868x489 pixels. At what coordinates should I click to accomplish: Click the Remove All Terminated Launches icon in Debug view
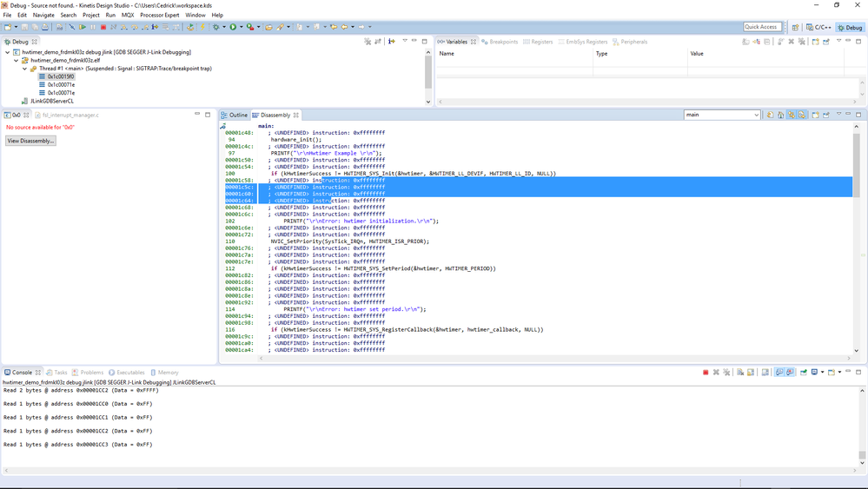[x=368, y=42]
